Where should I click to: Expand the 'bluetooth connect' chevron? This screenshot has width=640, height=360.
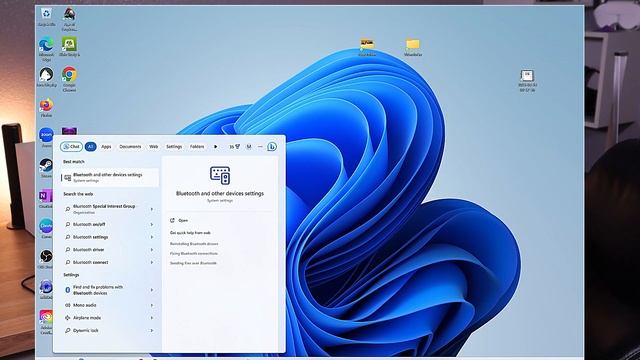(152, 262)
